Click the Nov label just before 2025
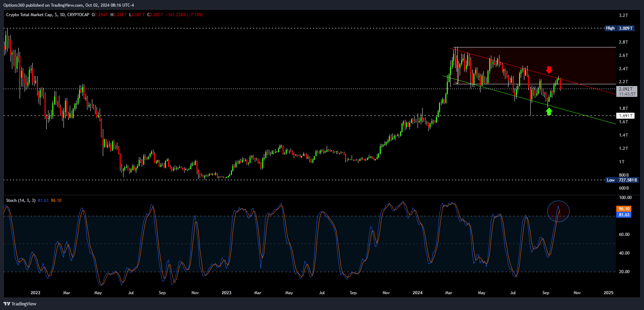The image size is (644, 310). (577, 293)
